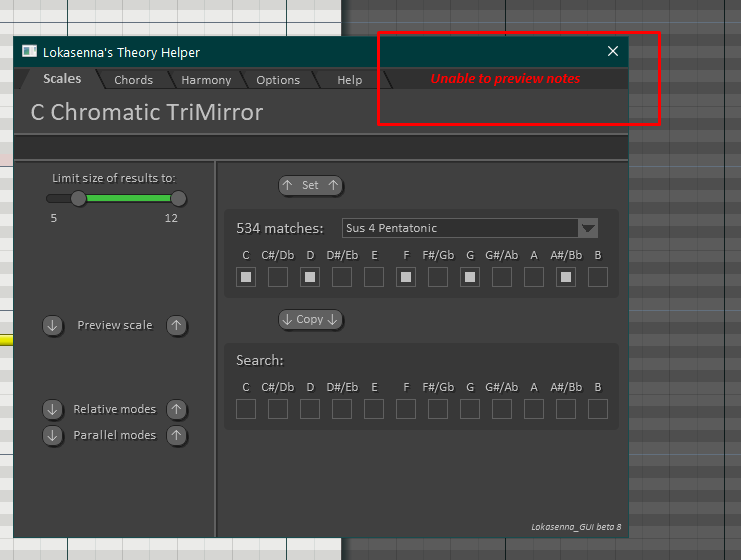The image size is (741, 560).
Task: Click the Theory Helper window icon
Action: pos(29,52)
